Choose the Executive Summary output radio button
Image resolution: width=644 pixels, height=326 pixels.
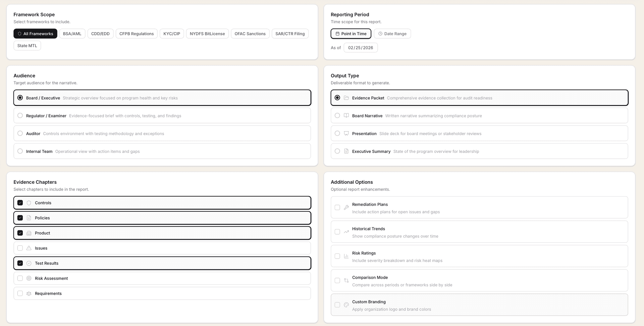tap(337, 151)
